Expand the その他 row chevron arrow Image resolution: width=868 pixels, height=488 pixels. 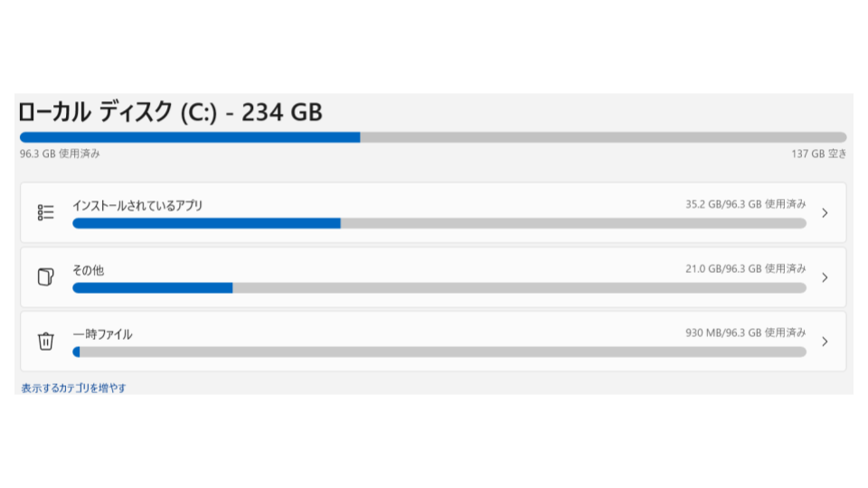pos(824,277)
